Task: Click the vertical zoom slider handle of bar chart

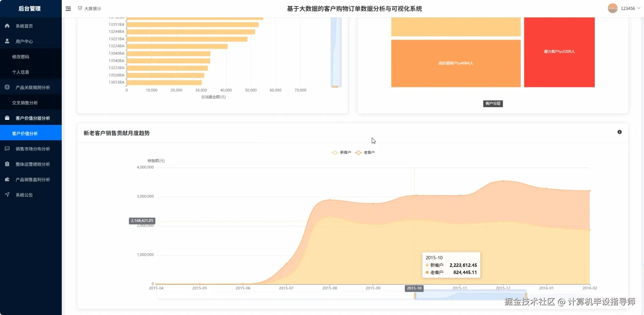Action: click(x=335, y=87)
